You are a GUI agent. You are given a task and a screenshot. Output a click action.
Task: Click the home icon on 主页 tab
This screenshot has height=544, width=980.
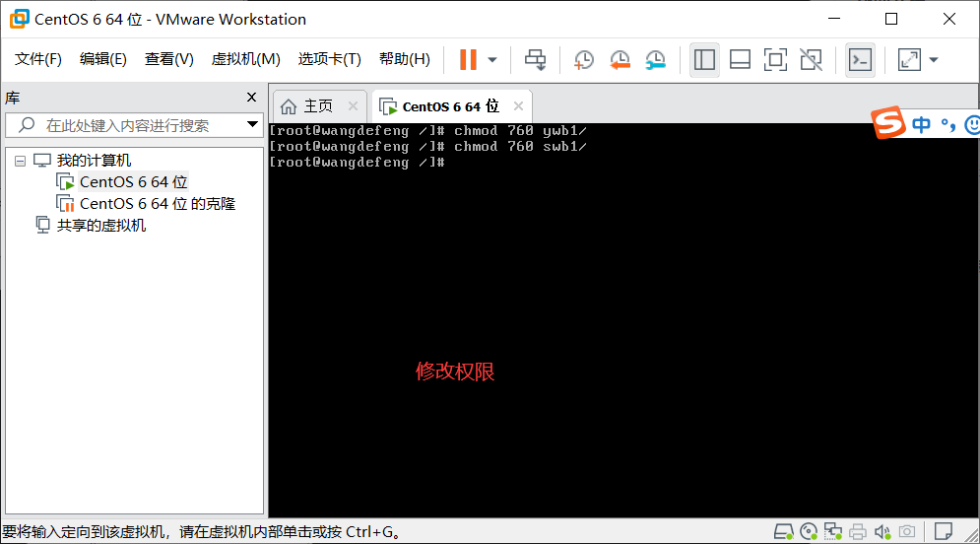[x=289, y=106]
